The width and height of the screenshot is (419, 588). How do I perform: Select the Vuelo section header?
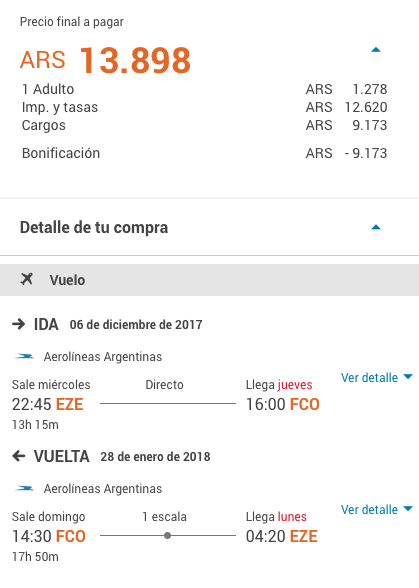tap(209, 280)
